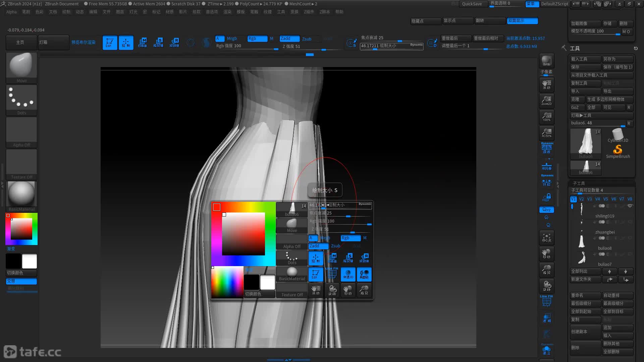Click the 灯箱 lightbox button
Image resolution: width=644 pixels, height=362 pixels.
(x=53, y=43)
